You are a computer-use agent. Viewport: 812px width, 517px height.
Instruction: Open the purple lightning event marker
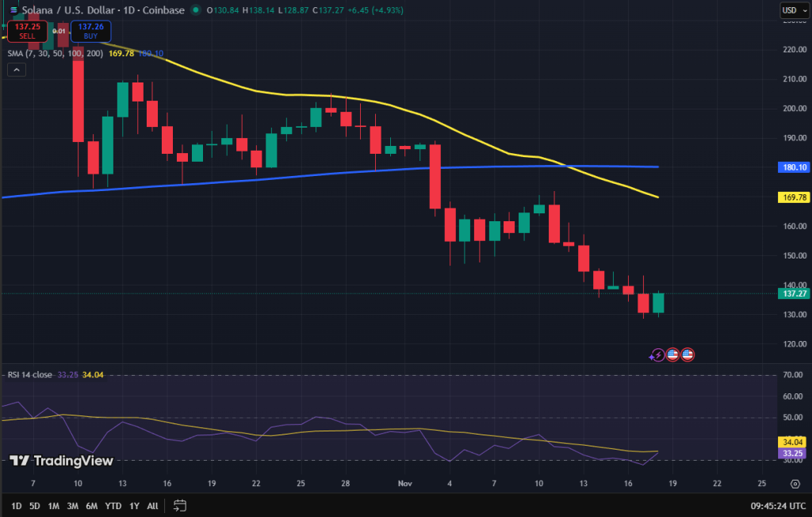657,355
